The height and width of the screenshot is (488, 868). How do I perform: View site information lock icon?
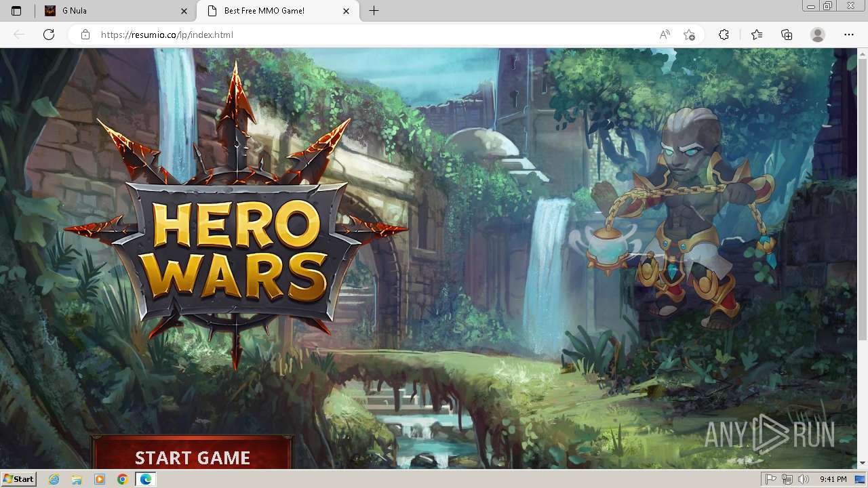85,35
